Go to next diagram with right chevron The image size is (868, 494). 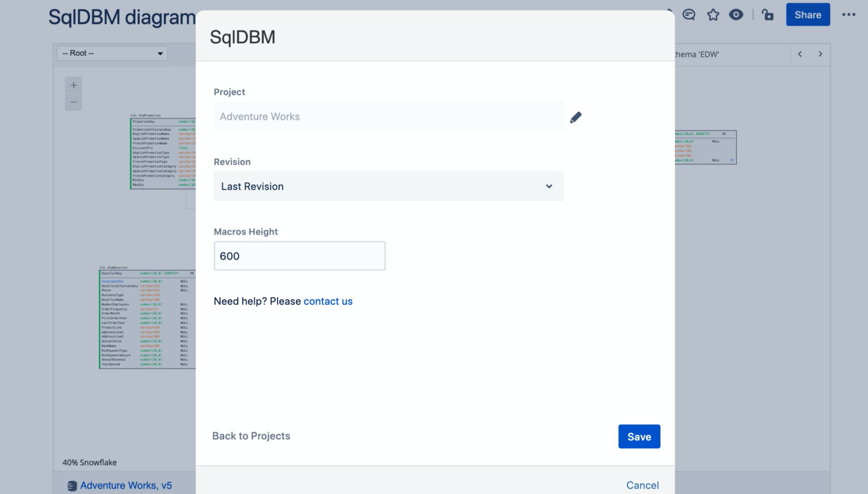click(820, 54)
